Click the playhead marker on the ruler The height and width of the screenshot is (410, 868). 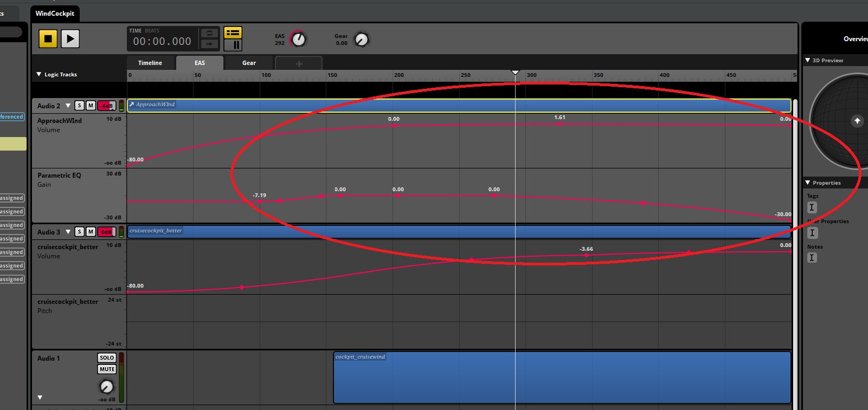(515, 73)
